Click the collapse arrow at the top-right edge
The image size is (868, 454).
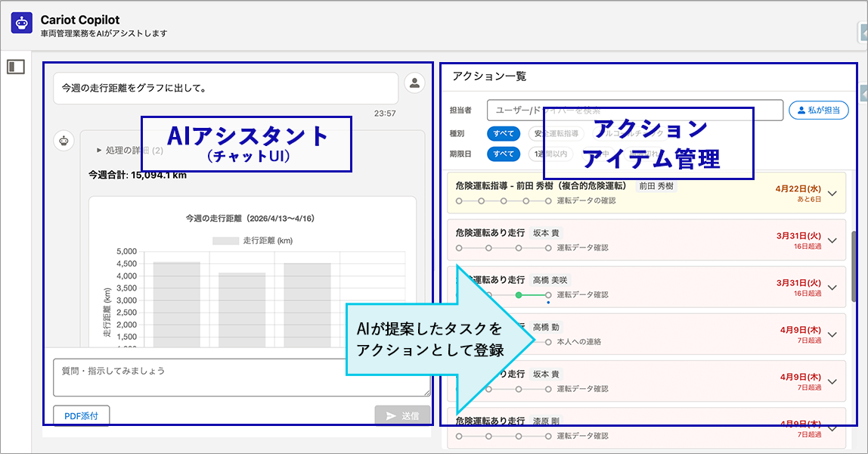863,33
